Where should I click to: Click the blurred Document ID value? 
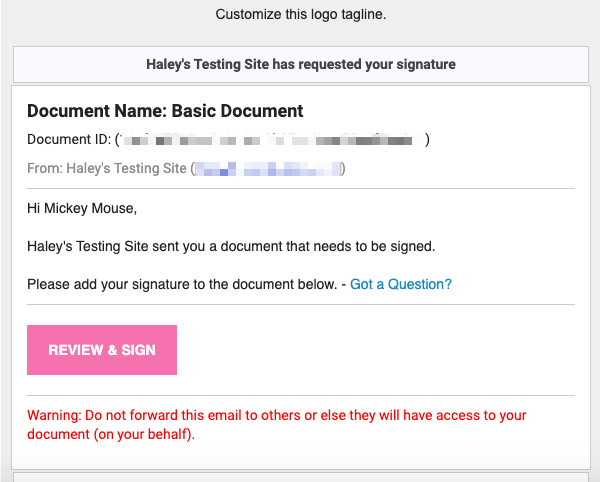[x=272, y=140]
